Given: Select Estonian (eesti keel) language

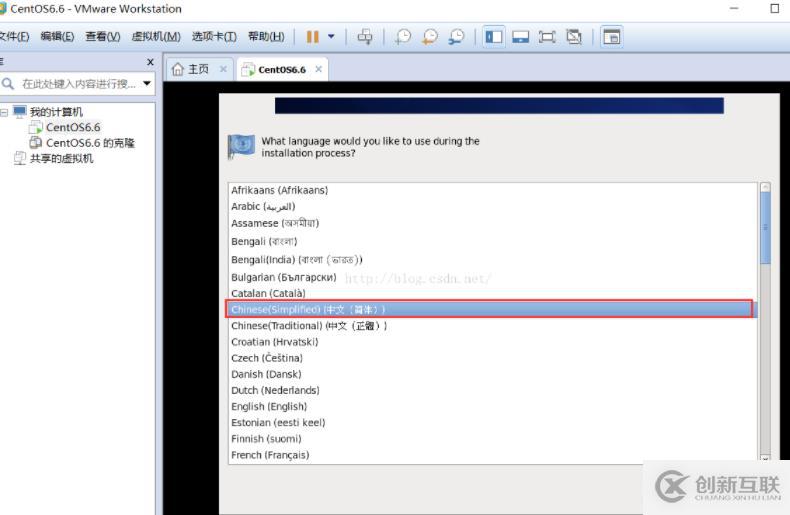Looking at the screenshot, I should [x=492, y=422].
